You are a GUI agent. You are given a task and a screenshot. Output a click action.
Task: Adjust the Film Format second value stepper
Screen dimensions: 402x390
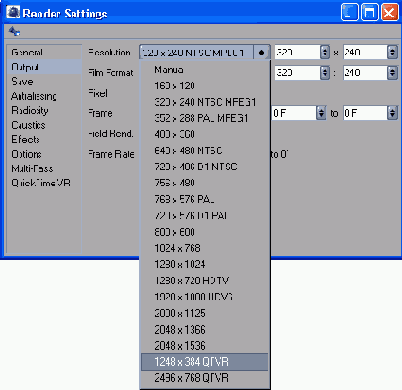point(392,73)
